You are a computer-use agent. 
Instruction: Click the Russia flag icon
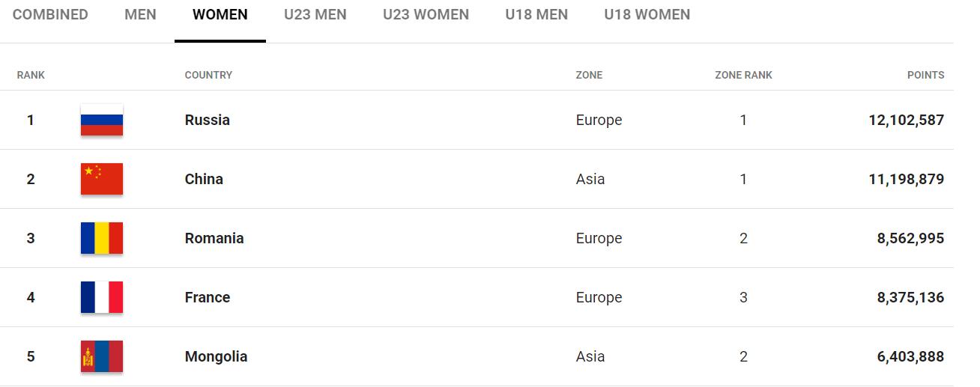(x=102, y=120)
